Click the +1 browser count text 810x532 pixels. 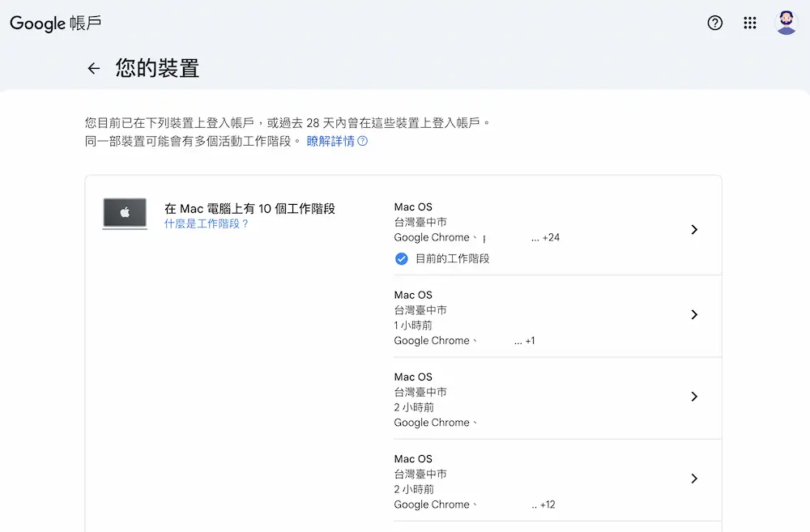point(530,341)
